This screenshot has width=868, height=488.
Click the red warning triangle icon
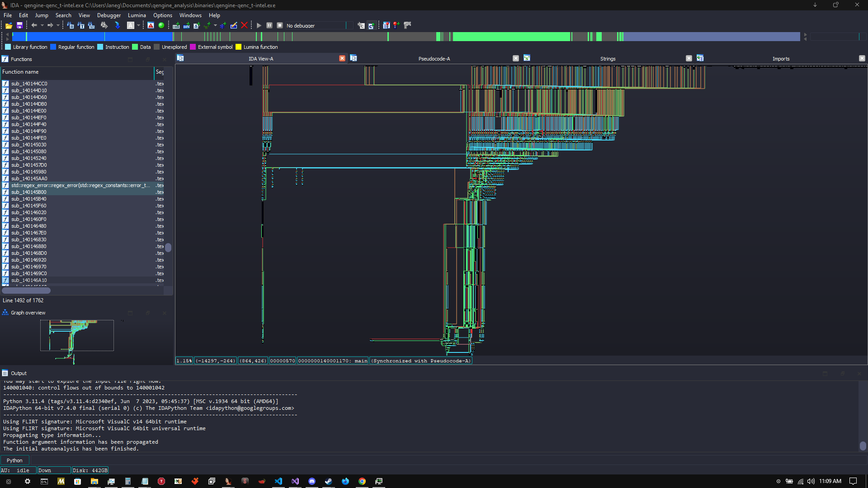151,26
